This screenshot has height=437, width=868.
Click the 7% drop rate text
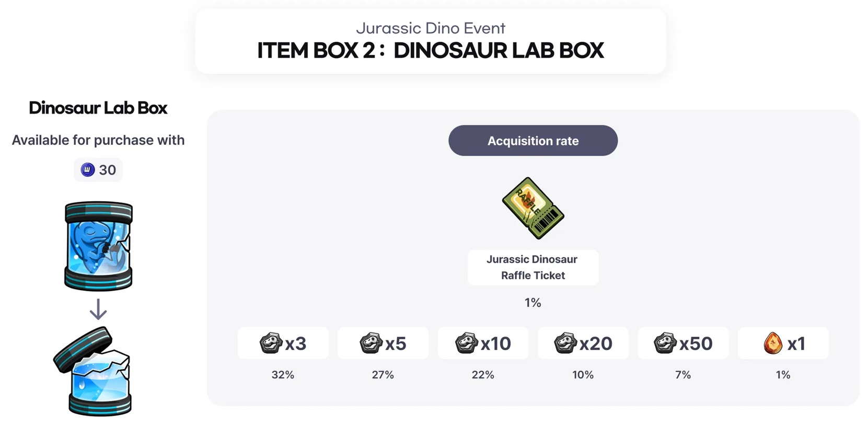point(682,375)
